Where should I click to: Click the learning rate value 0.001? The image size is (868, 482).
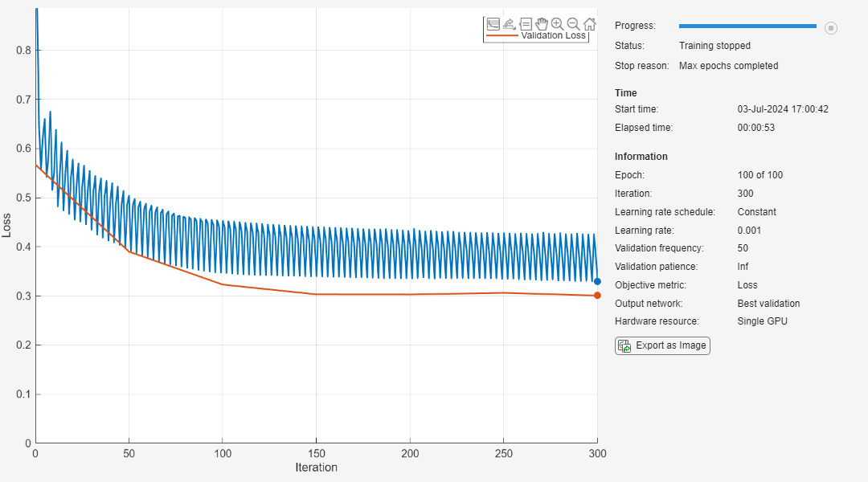pyautogui.click(x=749, y=231)
